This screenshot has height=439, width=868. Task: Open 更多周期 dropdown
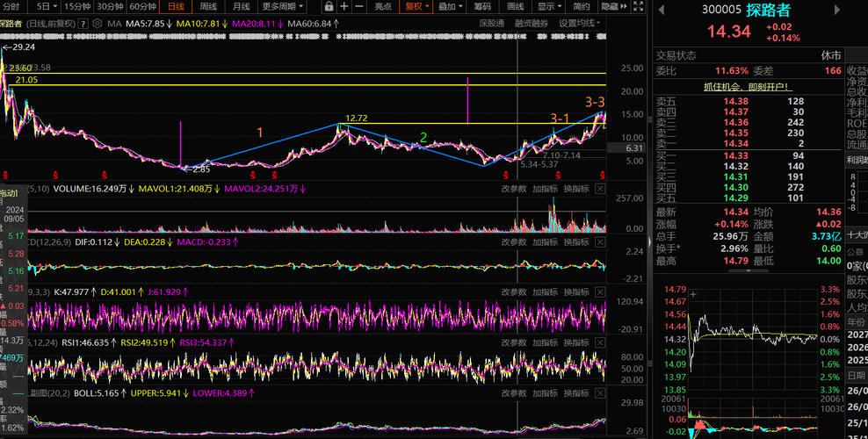[283, 7]
